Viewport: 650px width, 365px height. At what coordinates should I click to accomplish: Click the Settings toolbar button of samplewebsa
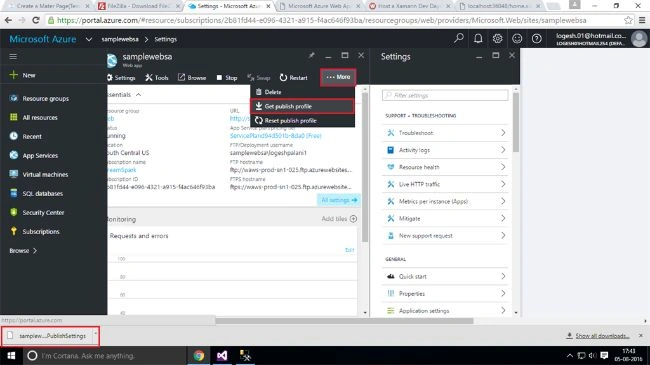click(121, 78)
